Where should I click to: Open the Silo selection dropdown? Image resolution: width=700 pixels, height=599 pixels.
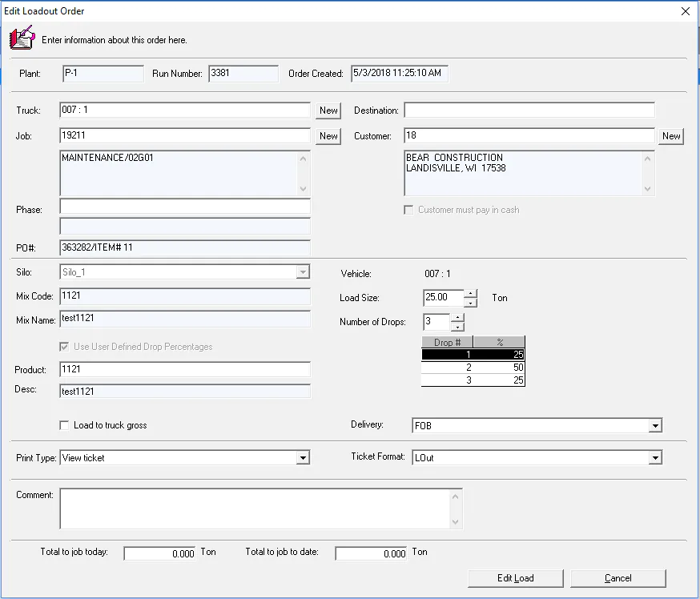point(303,271)
